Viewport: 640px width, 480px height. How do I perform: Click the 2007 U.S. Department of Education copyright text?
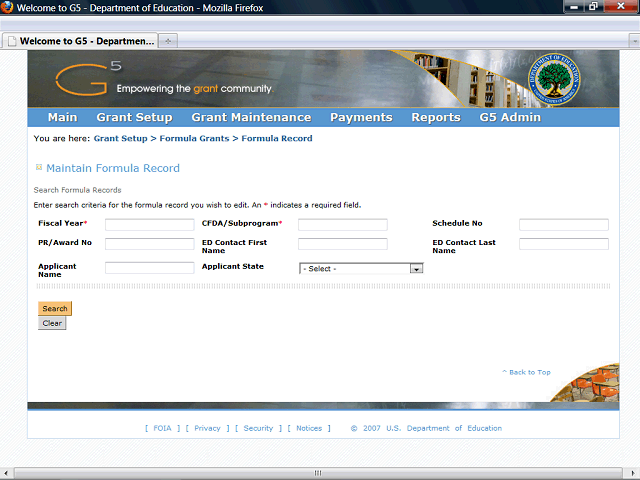427,428
